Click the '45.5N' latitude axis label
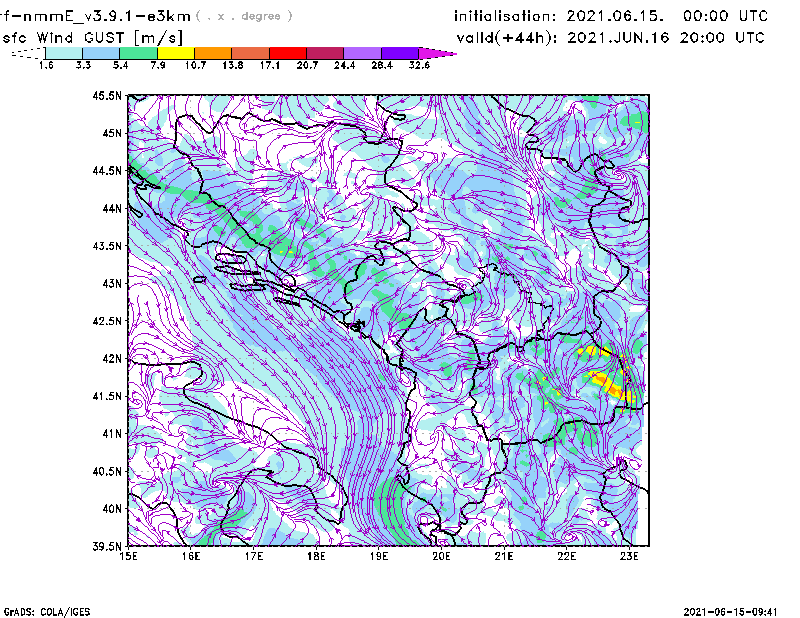800x618 pixels. 107,95
